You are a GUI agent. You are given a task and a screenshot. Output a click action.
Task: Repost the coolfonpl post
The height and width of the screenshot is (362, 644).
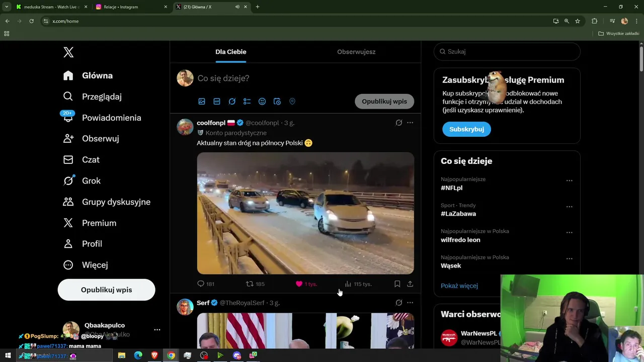(255, 284)
